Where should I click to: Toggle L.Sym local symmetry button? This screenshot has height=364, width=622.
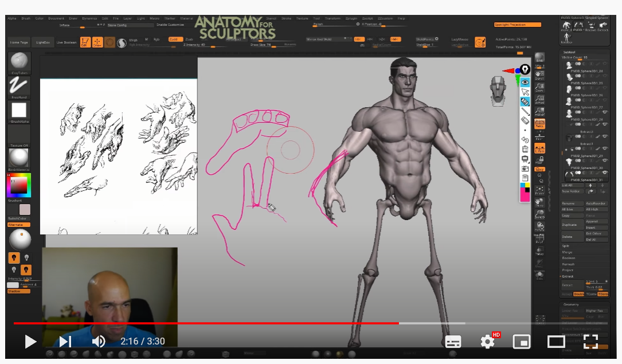point(539,148)
